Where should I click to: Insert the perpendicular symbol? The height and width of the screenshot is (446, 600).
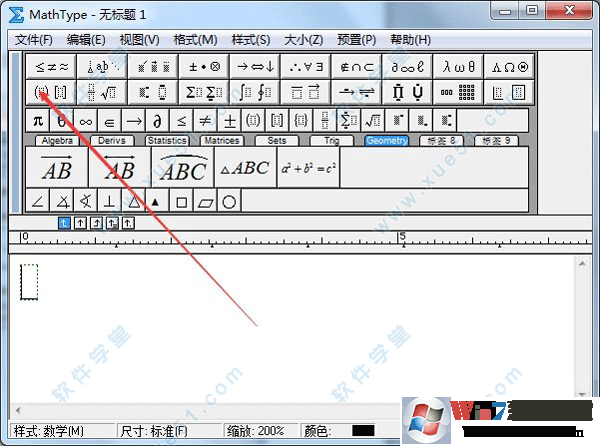(x=109, y=201)
